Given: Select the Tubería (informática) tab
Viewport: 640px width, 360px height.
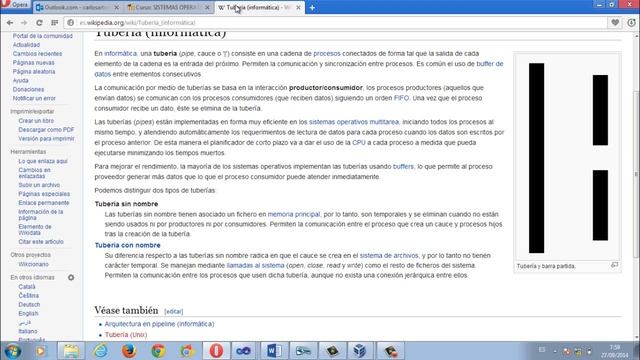Looking at the screenshot, I should click(260, 7).
